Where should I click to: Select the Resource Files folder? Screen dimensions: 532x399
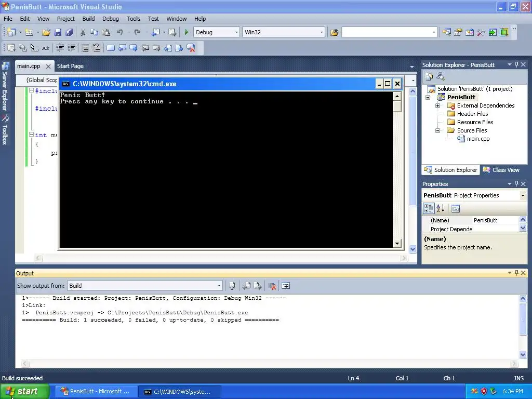(x=475, y=122)
